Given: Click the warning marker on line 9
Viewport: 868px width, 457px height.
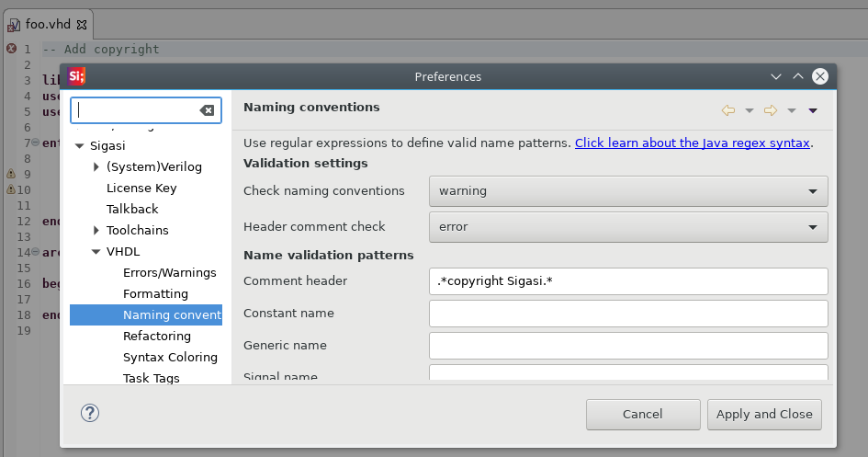Looking at the screenshot, I should pyautogui.click(x=11, y=174).
